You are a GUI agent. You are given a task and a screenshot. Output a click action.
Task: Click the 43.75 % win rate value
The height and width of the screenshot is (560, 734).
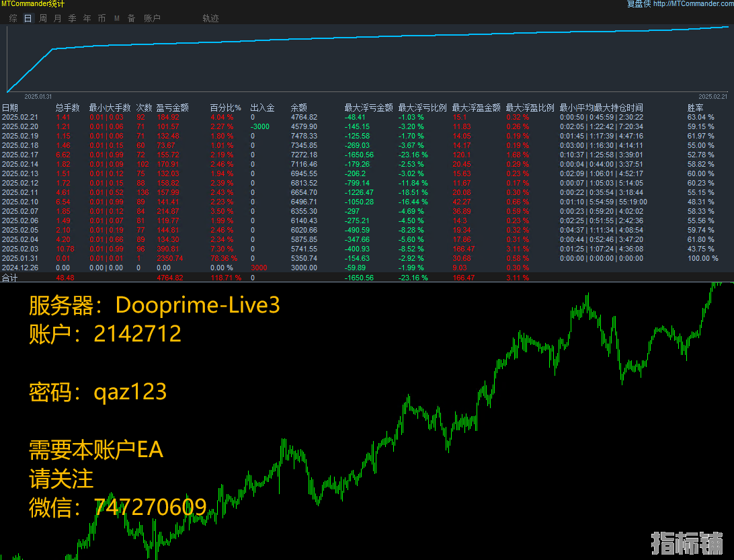[701, 249]
